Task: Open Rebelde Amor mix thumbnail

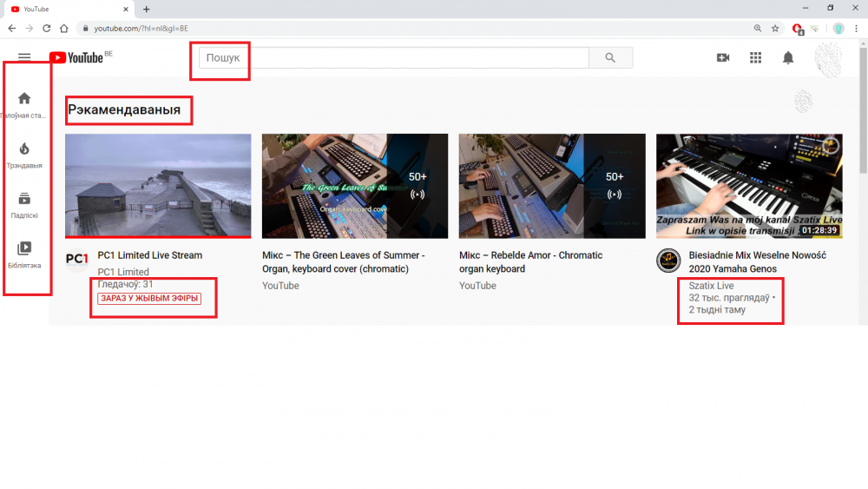Action: click(x=552, y=186)
